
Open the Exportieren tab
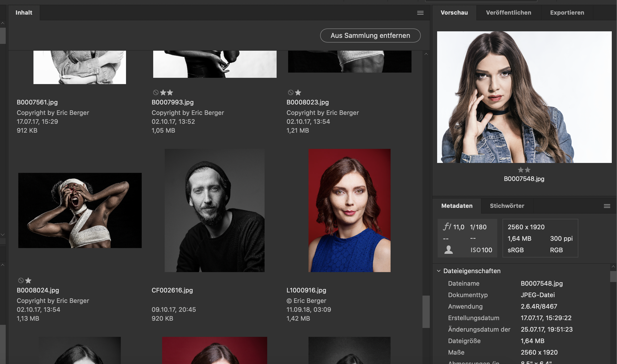[x=567, y=13]
